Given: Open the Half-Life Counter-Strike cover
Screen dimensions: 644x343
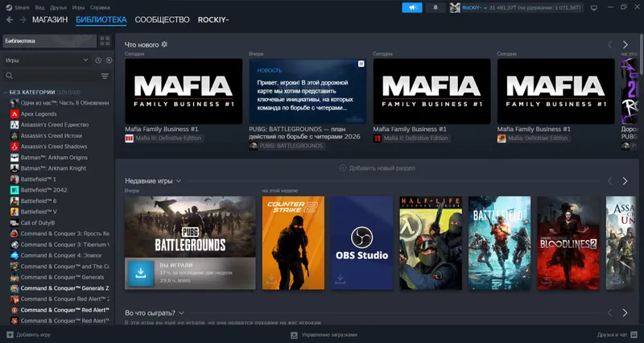Looking at the screenshot, I should coord(431,243).
